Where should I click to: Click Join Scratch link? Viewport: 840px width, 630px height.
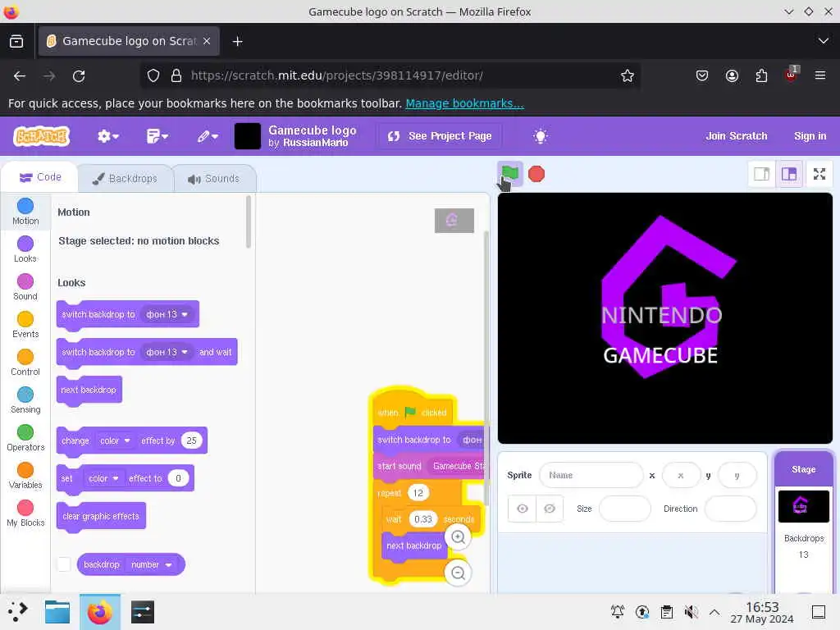(736, 136)
